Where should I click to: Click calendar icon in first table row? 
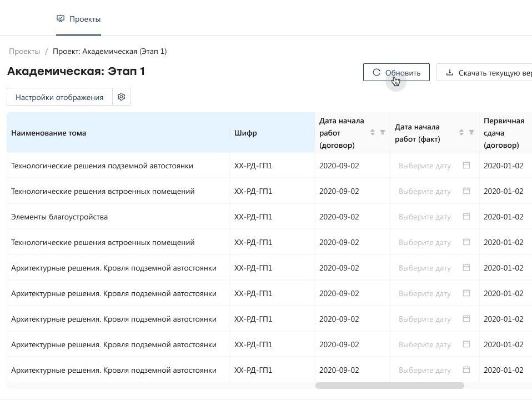pyautogui.click(x=466, y=166)
